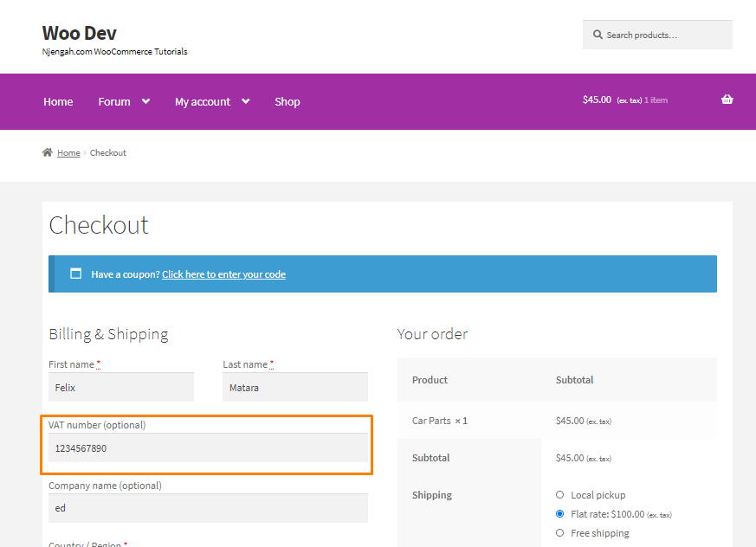Image resolution: width=756 pixels, height=547 pixels.
Task: Click the breadcrumb home icon
Action: tap(48, 152)
